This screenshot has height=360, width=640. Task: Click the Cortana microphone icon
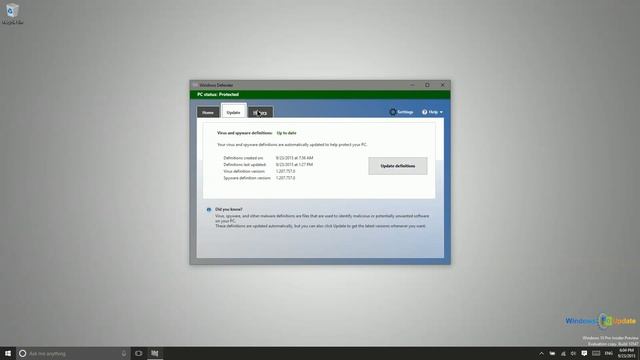tap(124, 353)
